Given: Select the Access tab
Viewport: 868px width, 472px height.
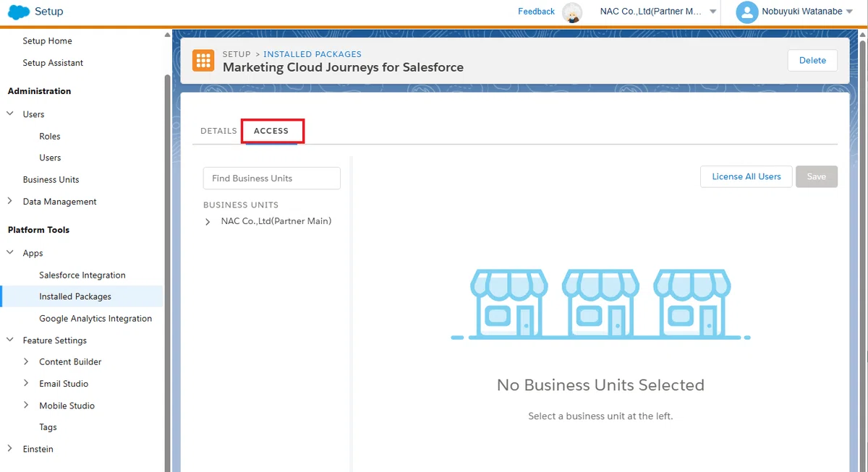Looking at the screenshot, I should [x=271, y=131].
